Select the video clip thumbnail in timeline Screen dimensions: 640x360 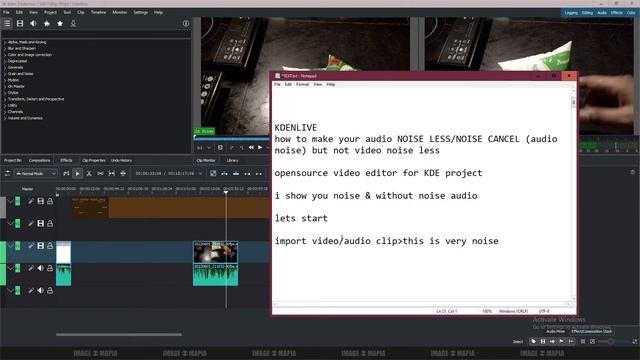(216, 252)
